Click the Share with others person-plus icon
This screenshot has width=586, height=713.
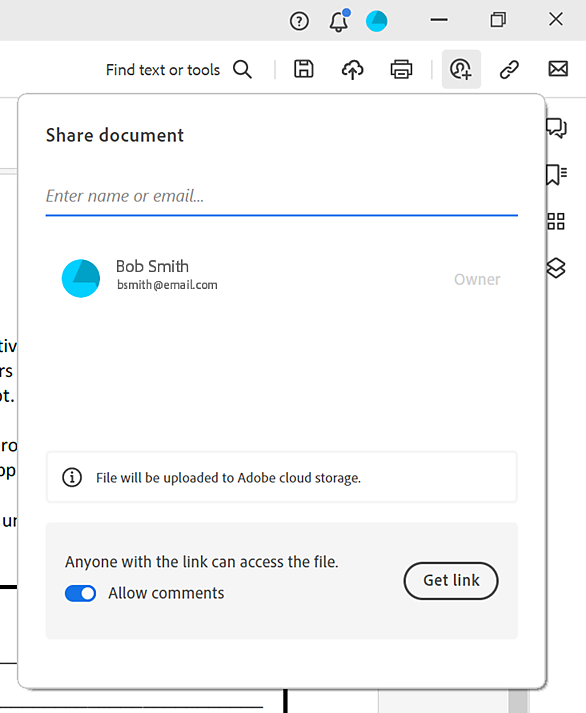pyautogui.click(x=461, y=69)
